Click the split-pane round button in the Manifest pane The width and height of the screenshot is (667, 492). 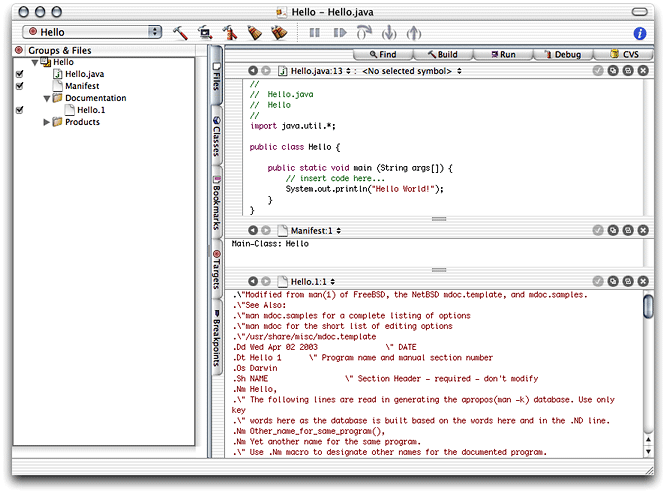tap(628, 230)
